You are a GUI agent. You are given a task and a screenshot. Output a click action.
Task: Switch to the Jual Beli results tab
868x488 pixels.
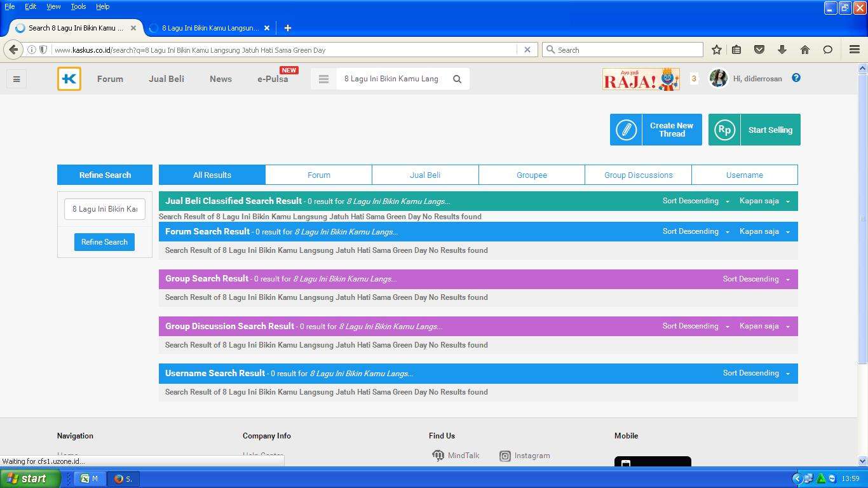point(425,175)
